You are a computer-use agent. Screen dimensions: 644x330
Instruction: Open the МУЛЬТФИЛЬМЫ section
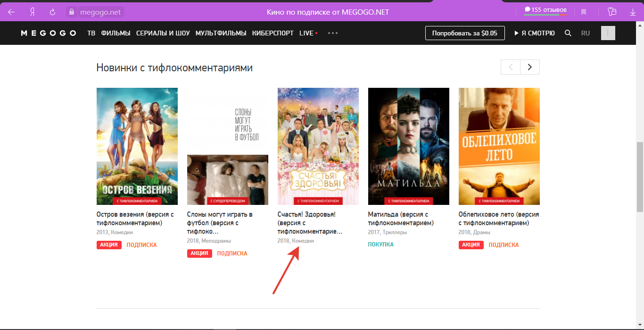221,33
